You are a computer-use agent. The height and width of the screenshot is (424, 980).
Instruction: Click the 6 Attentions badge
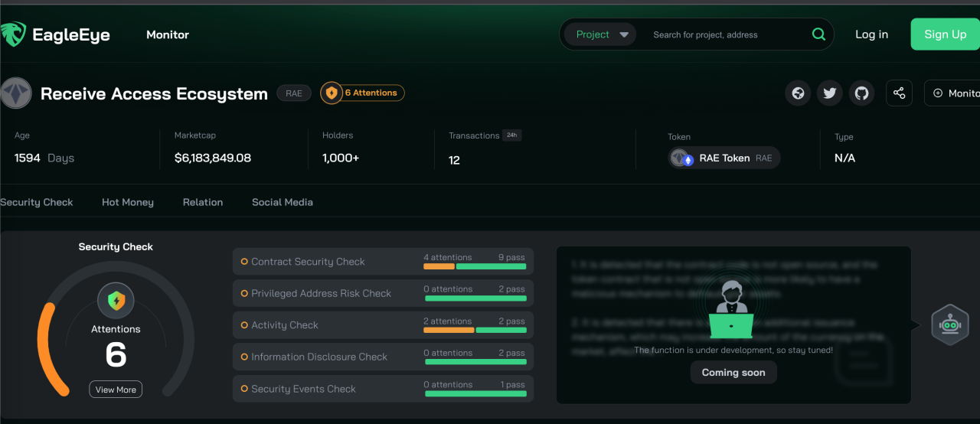(362, 93)
